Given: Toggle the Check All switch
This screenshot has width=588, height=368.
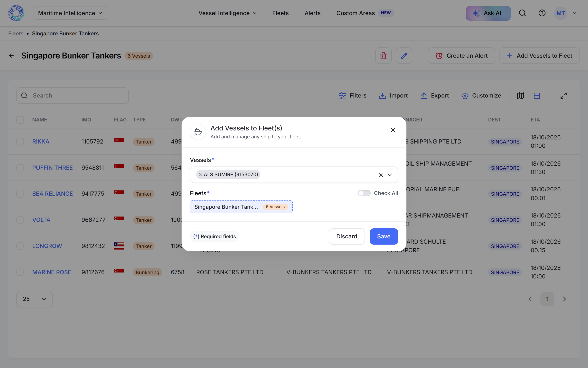Looking at the screenshot, I should click(x=364, y=193).
